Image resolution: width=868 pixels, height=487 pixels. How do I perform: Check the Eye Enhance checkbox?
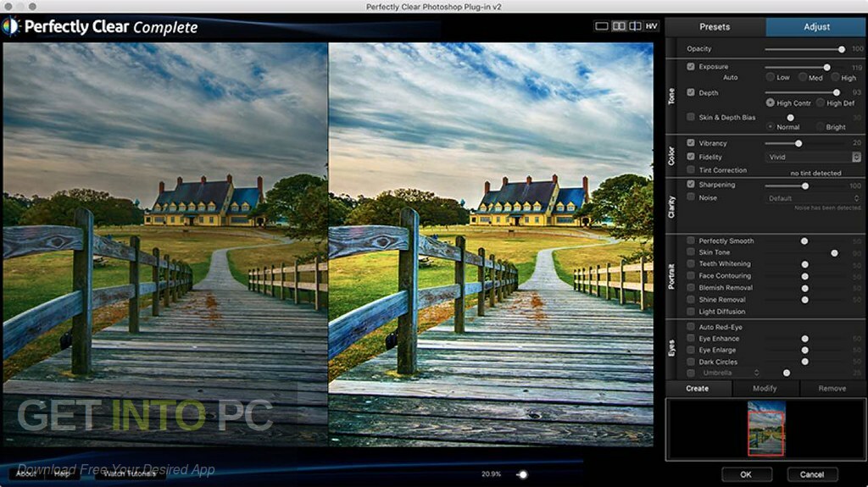(691, 338)
